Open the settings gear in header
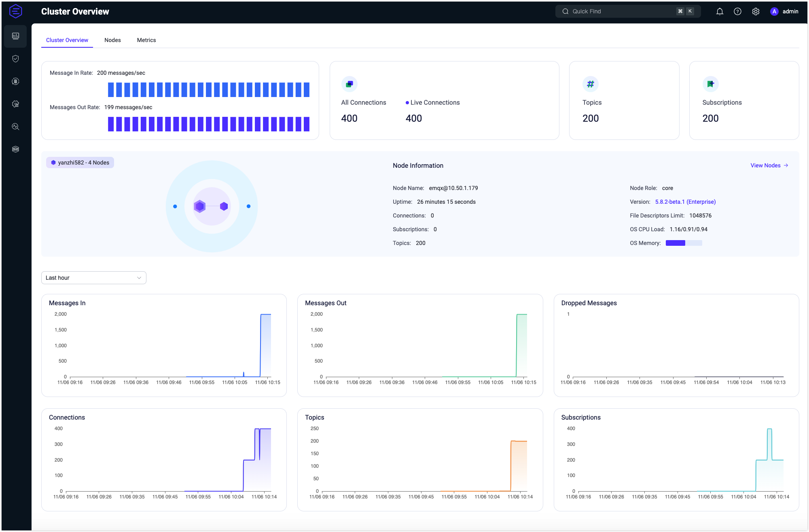809x532 pixels. [x=756, y=11]
